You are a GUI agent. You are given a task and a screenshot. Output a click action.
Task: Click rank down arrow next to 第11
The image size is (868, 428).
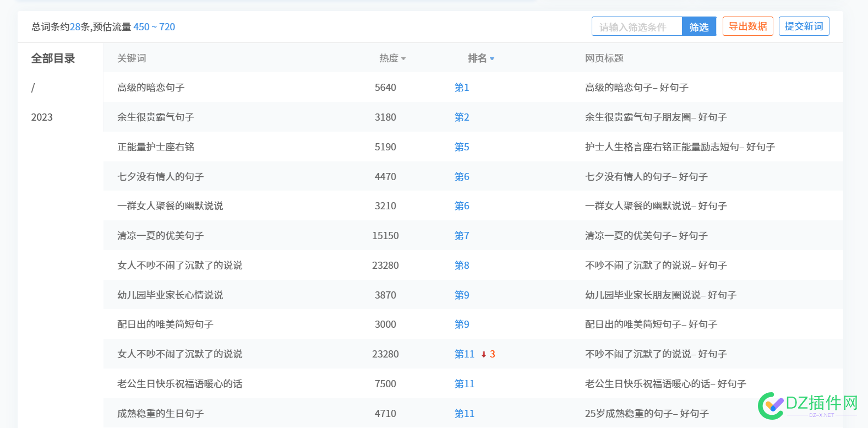484,355
